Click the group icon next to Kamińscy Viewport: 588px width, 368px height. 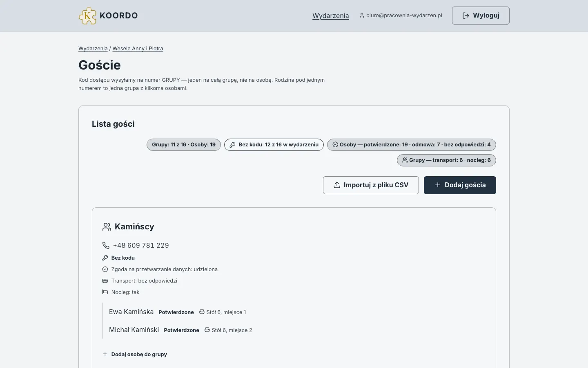coord(107,227)
